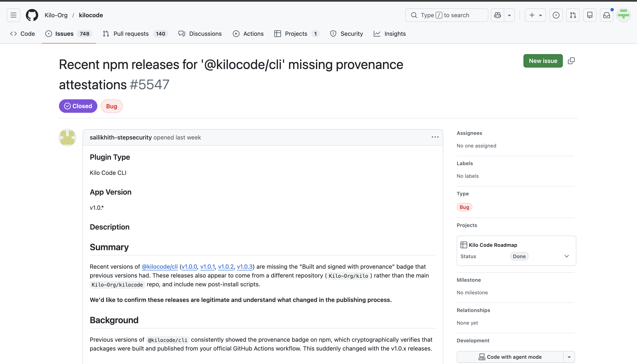This screenshot has width=637, height=364.
Task: Click the Type / to search field
Action: coord(447,15)
